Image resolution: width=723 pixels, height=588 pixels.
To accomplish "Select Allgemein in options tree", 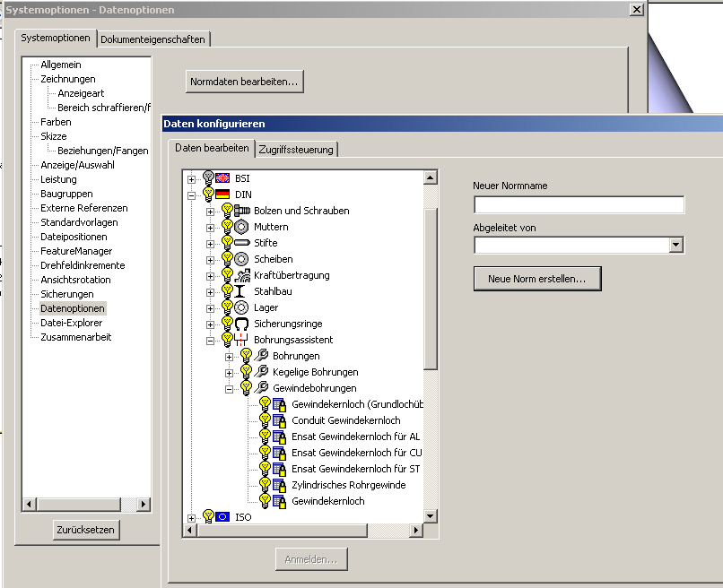I will pyautogui.click(x=61, y=65).
